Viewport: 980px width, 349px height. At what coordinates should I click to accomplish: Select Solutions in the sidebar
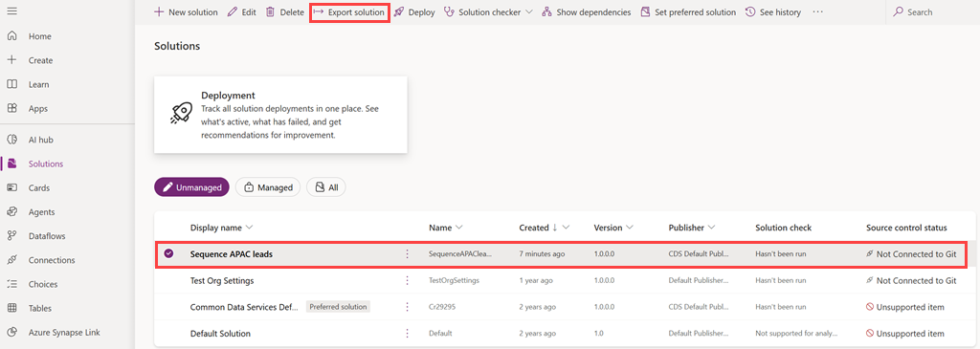coord(46,164)
